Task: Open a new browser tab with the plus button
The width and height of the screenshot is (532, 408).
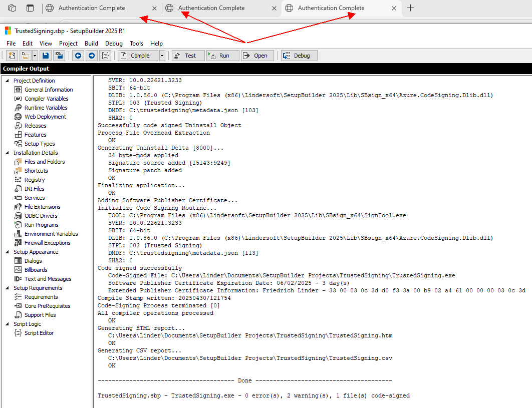Action: [x=410, y=8]
